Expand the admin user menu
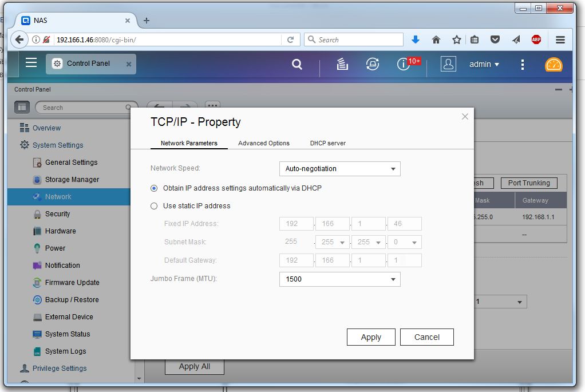 coord(484,64)
